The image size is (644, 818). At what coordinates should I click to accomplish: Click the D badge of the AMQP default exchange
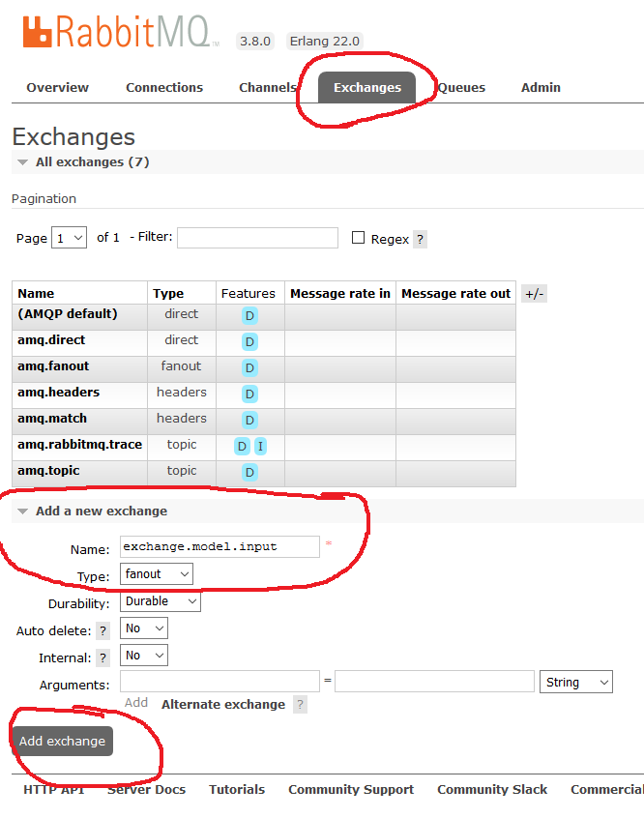(249, 315)
